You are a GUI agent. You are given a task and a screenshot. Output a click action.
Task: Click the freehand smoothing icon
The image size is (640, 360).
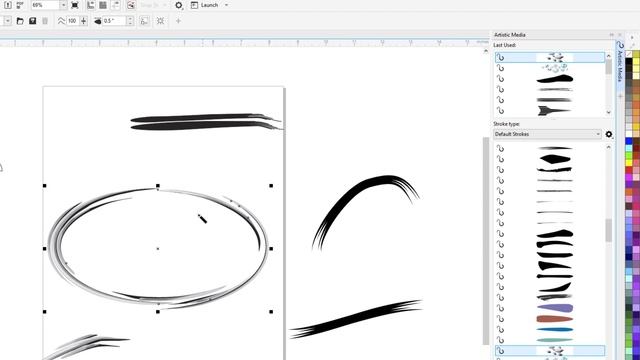coord(61,21)
